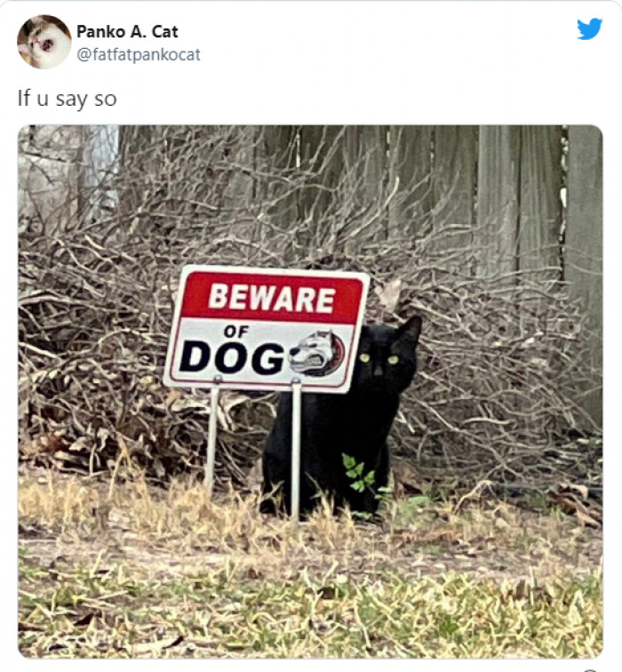Open Panko A. Cat's profile avatar
Image resolution: width=622 pixels, height=672 pixels.
point(44,42)
